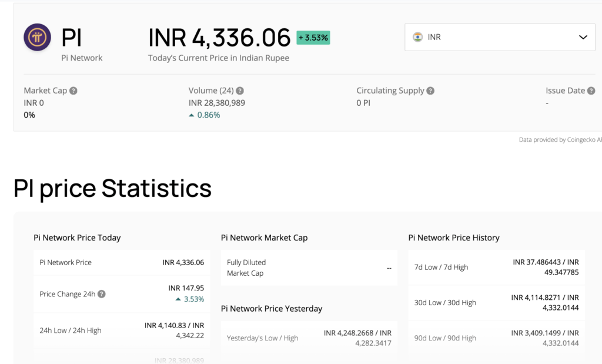Click the INR 37.486443 / INR 49.347785 value
This screenshot has width=602, height=364.
(546, 267)
